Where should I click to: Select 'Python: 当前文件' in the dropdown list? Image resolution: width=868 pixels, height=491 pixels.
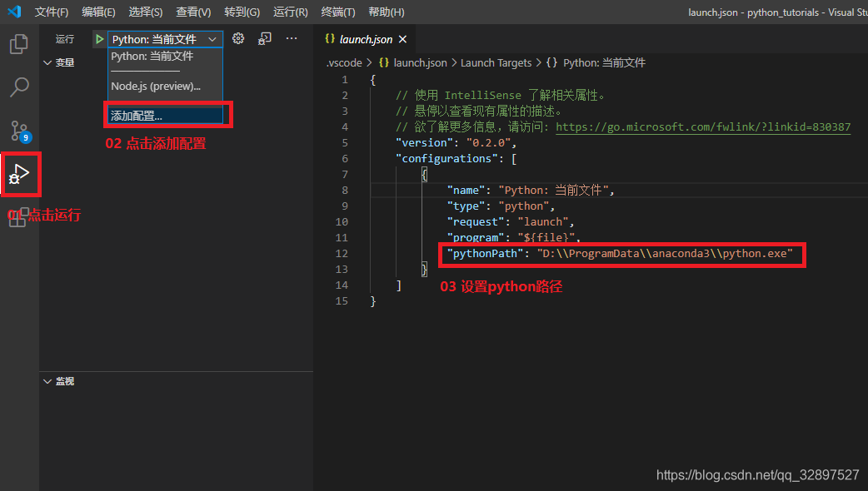pyautogui.click(x=152, y=56)
